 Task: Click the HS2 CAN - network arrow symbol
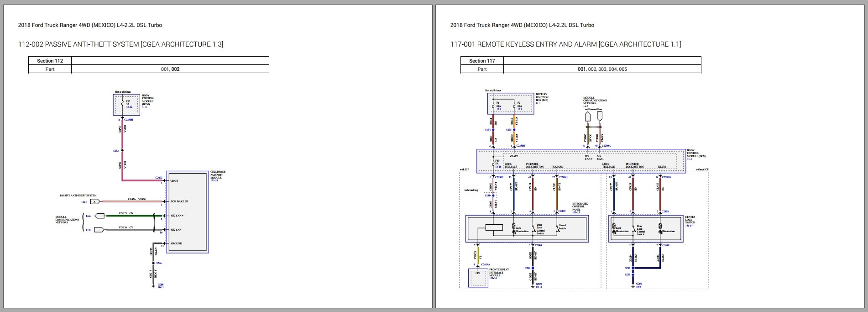click(99, 230)
